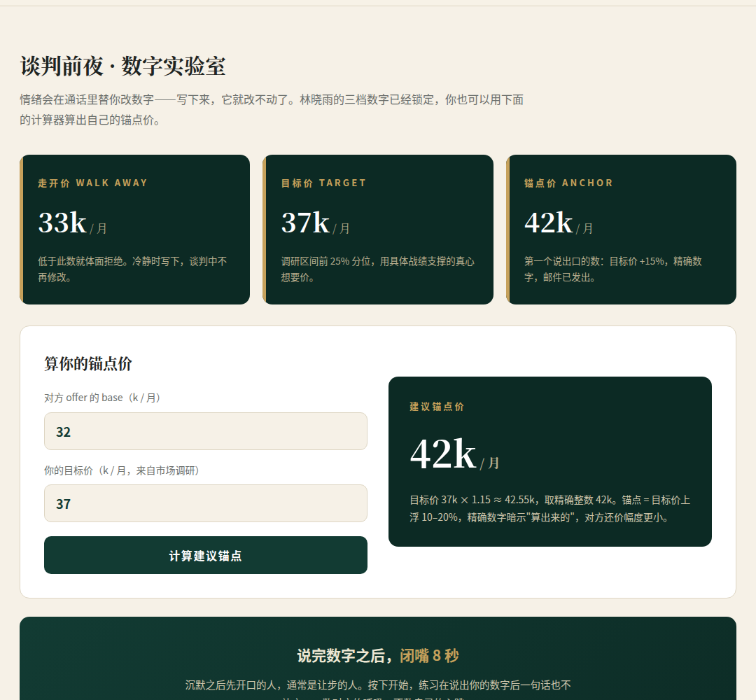Click the 37k target price value
756x700 pixels.
[305, 222]
